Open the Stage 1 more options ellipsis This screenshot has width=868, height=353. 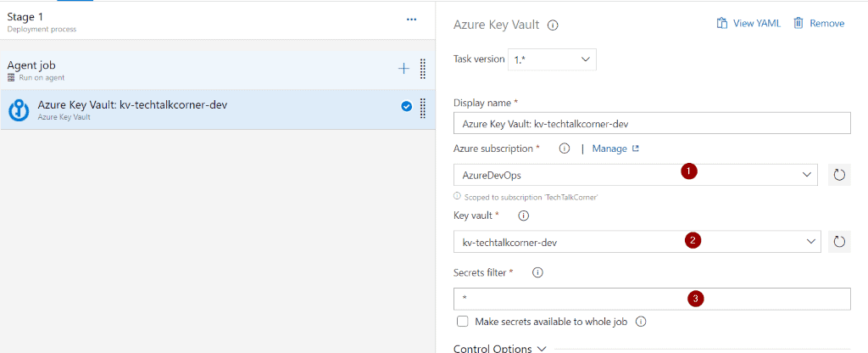click(x=411, y=20)
